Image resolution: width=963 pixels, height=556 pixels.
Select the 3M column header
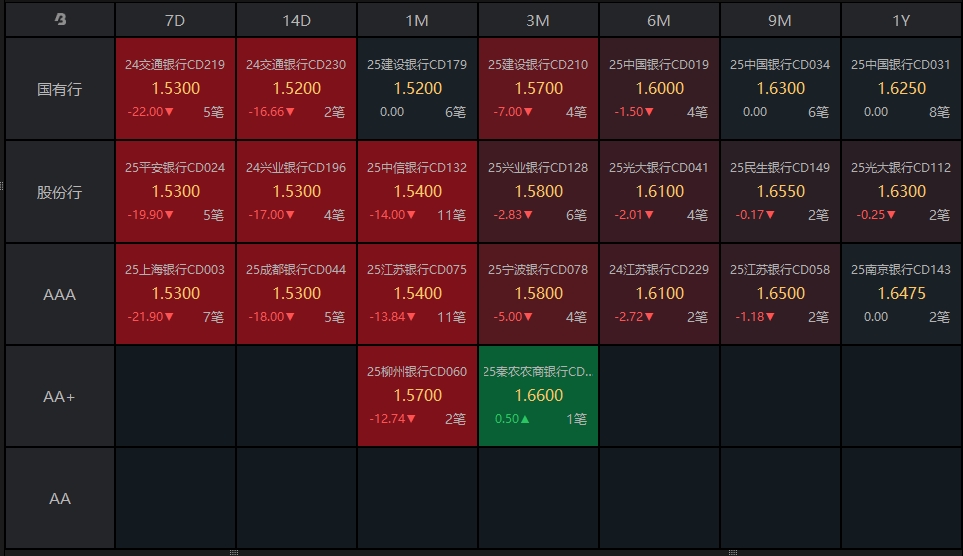tap(538, 20)
